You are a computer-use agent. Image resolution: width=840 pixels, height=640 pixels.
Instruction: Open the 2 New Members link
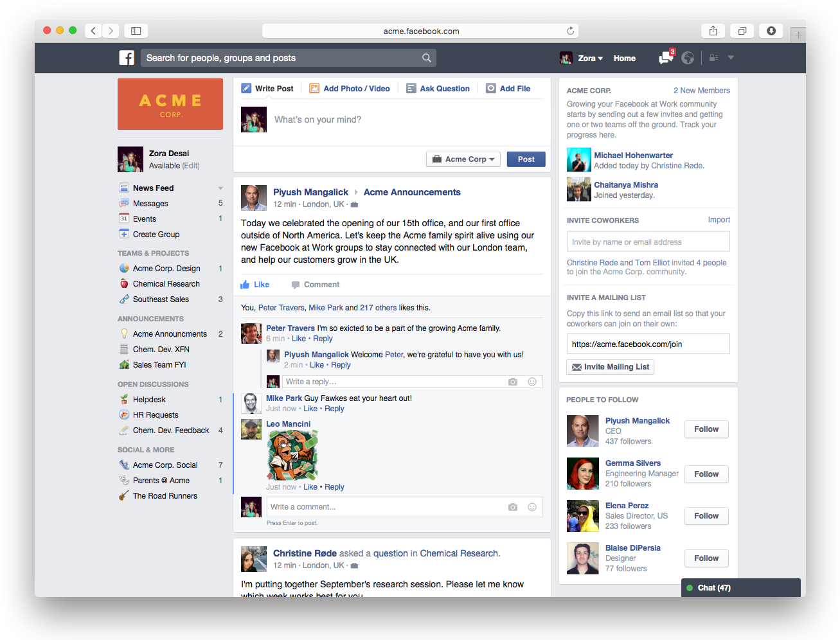702,91
